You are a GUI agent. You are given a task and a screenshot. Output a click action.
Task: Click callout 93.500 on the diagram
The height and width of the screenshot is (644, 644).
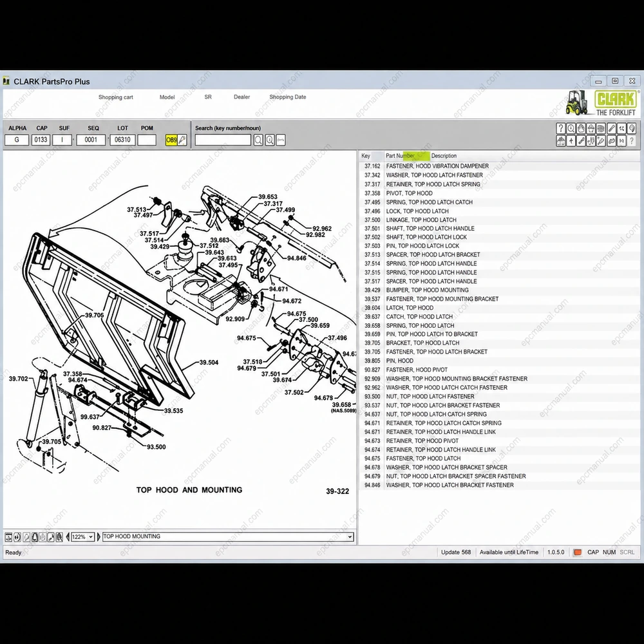(x=156, y=447)
